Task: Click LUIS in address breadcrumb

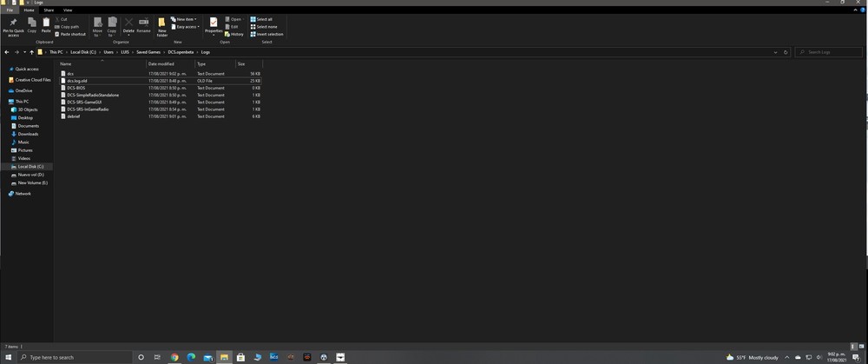Action: coord(125,52)
